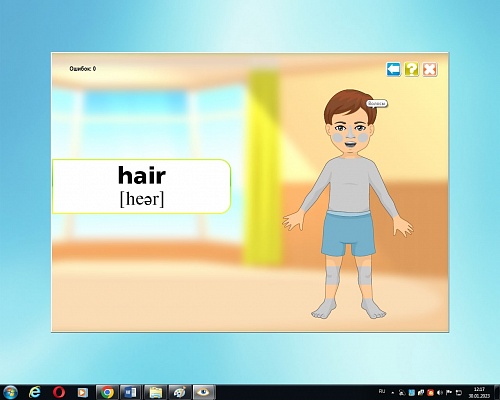Screen dimensions: 500x400
Task: Open the Opera browser from the taskbar
Action: (59, 392)
